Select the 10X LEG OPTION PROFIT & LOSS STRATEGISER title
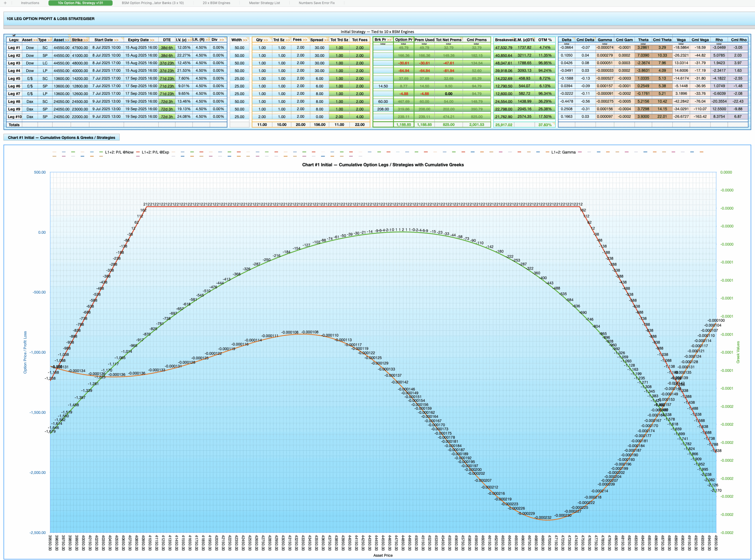This screenshot has height=560, width=755. coord(50,19)
